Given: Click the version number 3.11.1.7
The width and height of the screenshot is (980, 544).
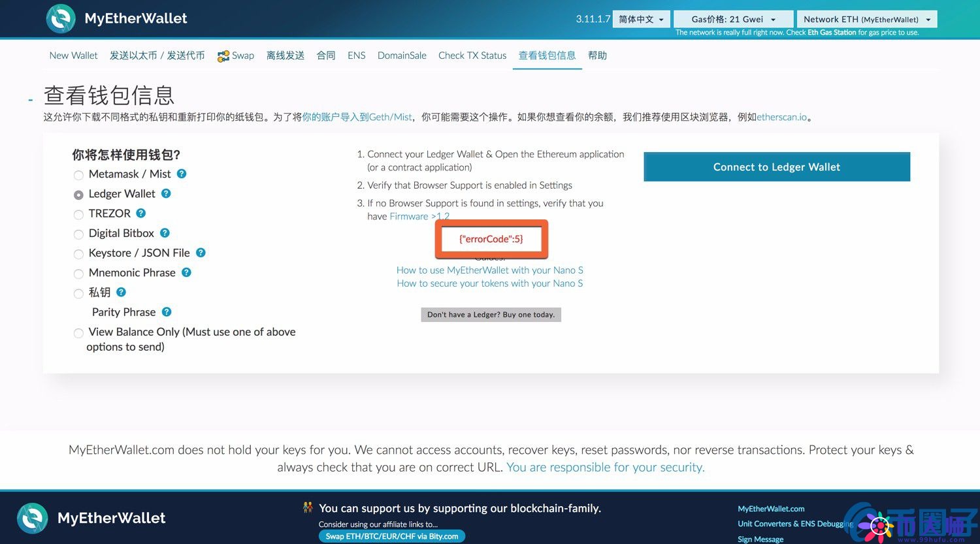Looking at the screenshot, I should (593, 19).
